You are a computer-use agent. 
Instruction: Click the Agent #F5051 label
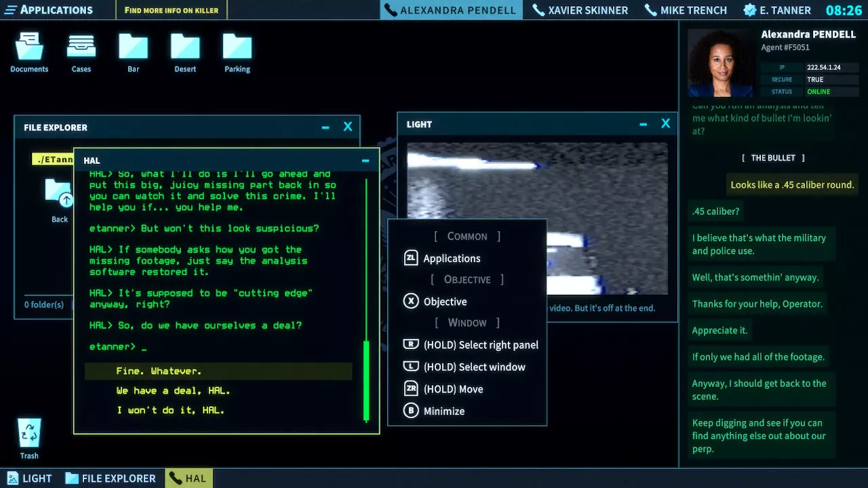click(785, 47)
